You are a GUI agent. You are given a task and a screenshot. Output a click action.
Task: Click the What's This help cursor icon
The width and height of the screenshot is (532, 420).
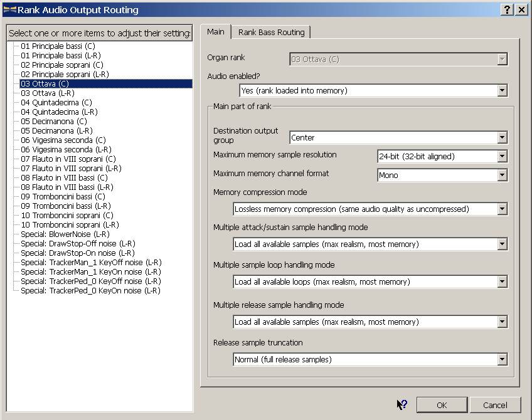pos(402,405)
